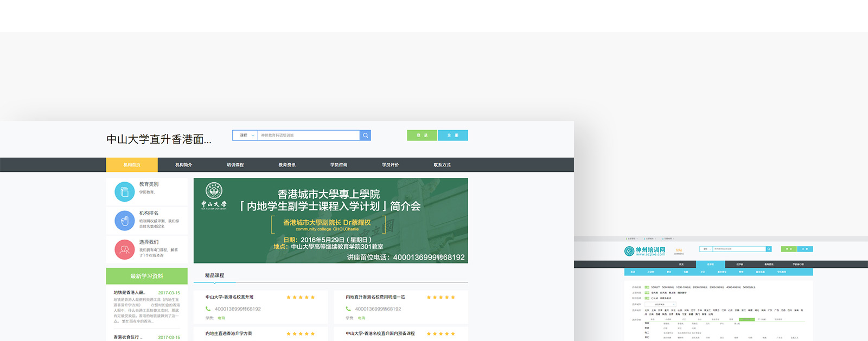This screenshot has height=341, width=868.
Task: Click the phone icon under 中山大学-香港名校直升班
Action: coord(208,309)
